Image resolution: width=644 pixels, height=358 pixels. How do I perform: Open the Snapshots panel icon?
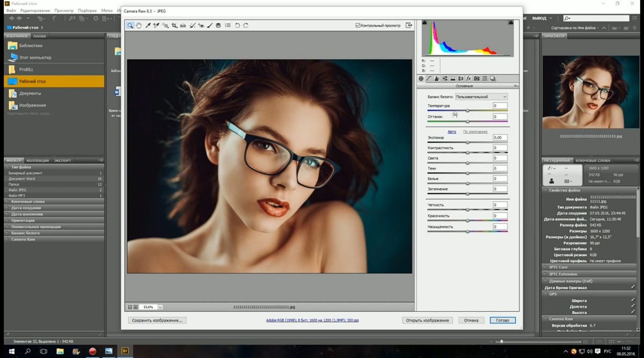coord(493,78)
